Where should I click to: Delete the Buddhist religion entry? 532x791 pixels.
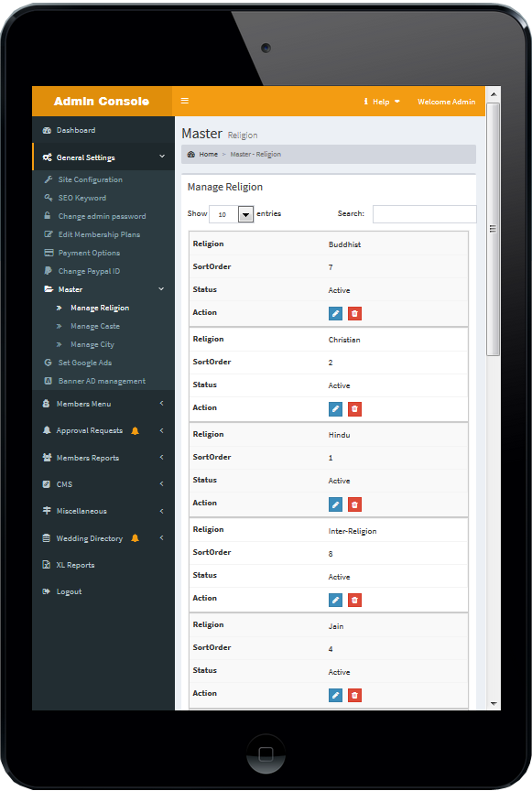tap(355, 313)
